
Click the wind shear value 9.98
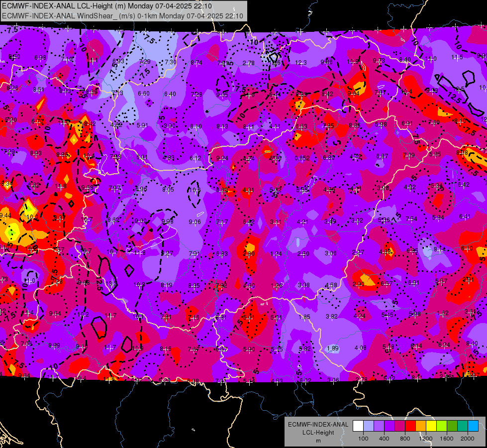coord(168,222)
